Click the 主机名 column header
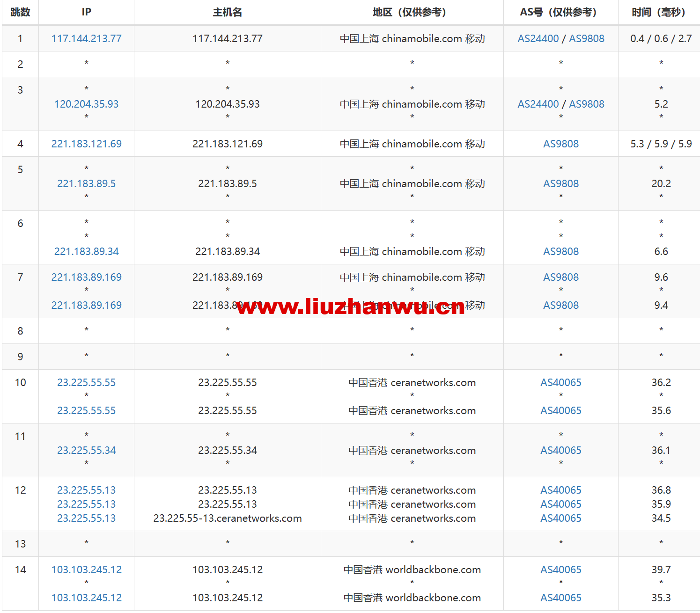Image resolution: width=700 pixels, height=613 pixels. (x=228, y=12)
